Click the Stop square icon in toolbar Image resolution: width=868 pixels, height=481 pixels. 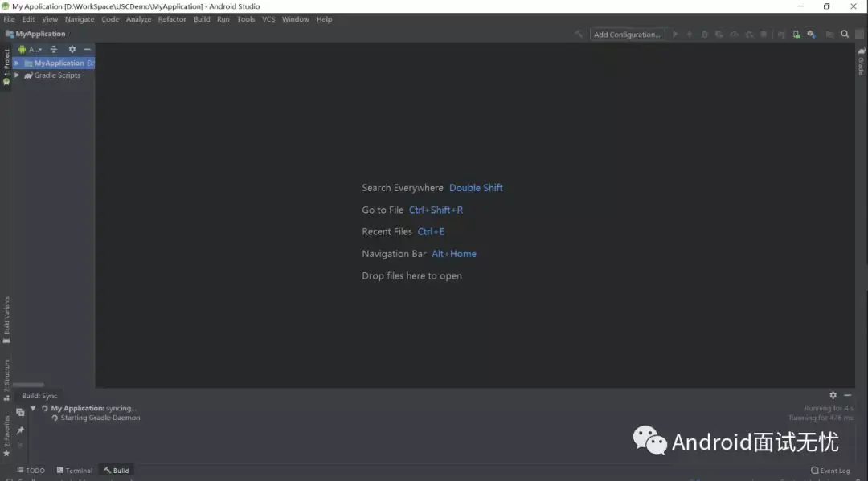[764, 35]
